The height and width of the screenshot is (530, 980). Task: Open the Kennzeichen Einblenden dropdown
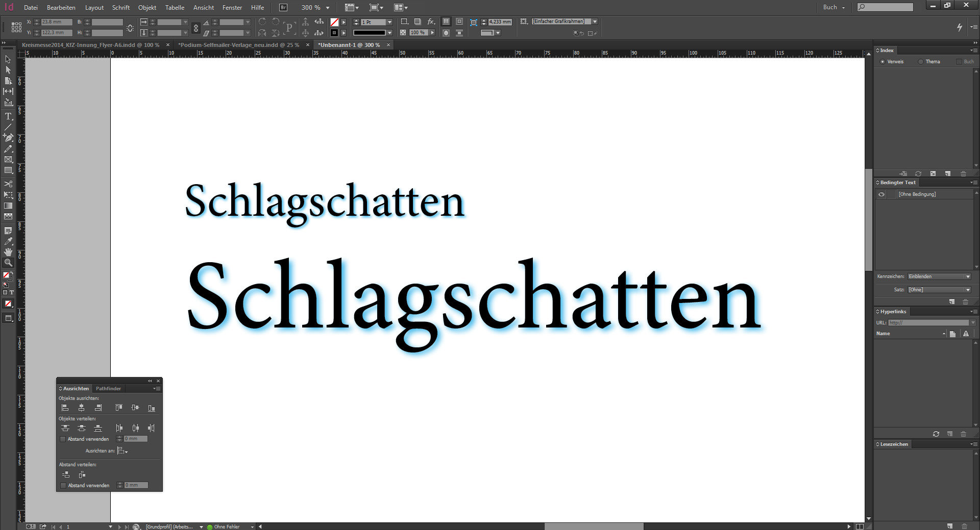pos(967,276)
